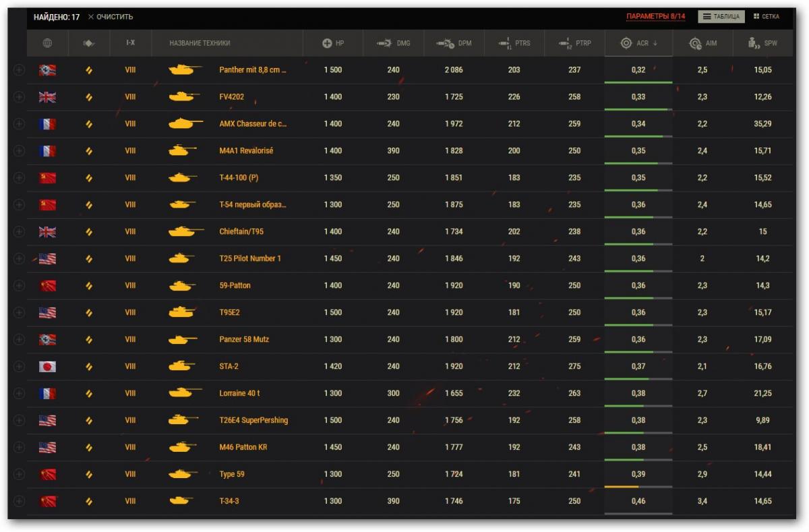Click T25 Pilot Number 1 tank silhouette

coord(182,258)
